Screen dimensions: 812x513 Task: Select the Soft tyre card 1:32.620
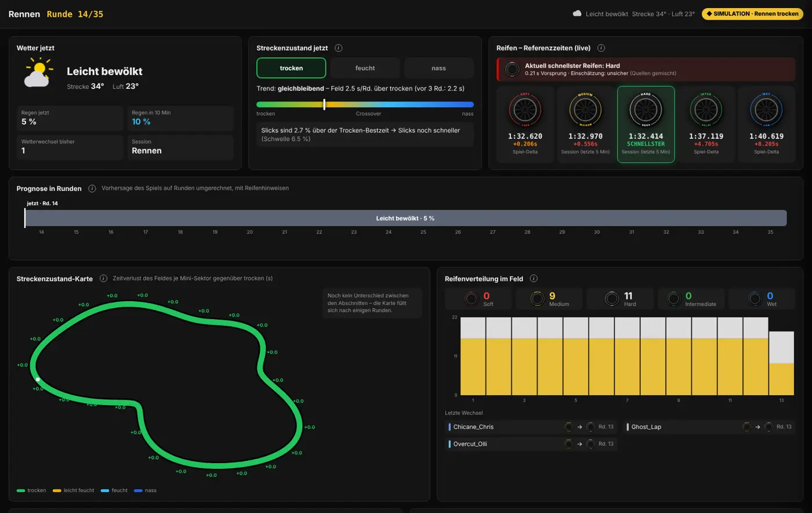tap(525, 124)
